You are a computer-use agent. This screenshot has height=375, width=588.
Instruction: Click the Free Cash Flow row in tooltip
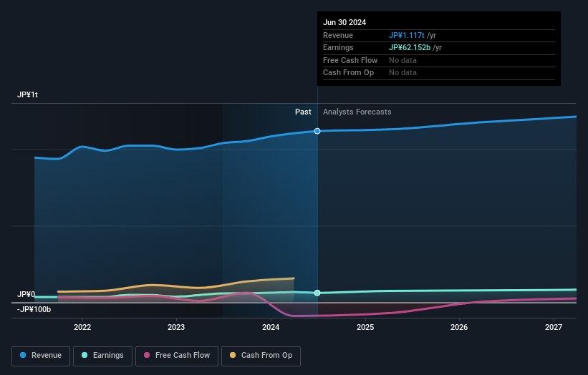point(439,60)
